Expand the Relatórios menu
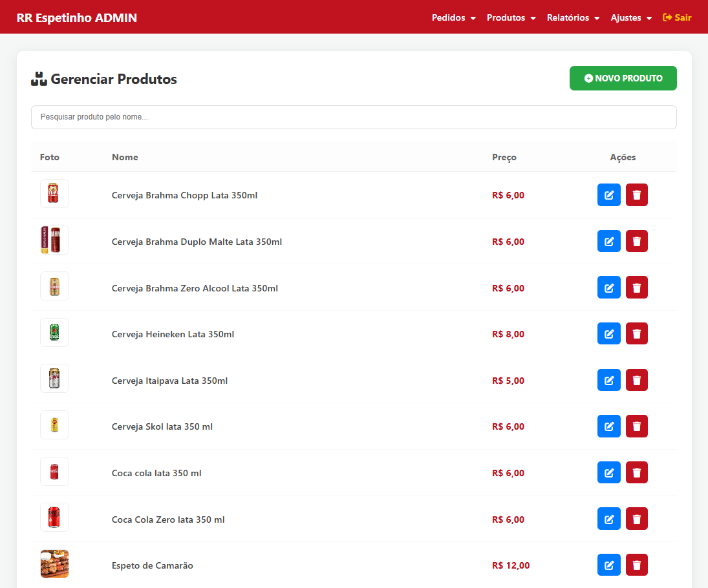 coord(573,17)
